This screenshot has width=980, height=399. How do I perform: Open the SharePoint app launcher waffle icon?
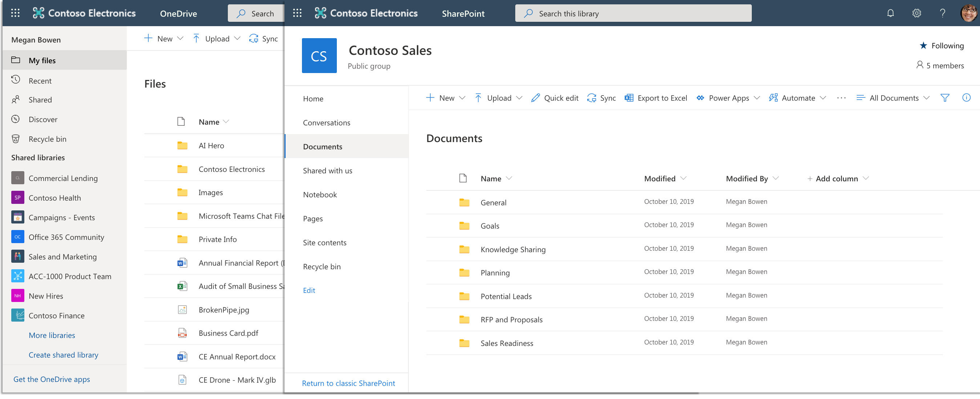click(297, 13)
